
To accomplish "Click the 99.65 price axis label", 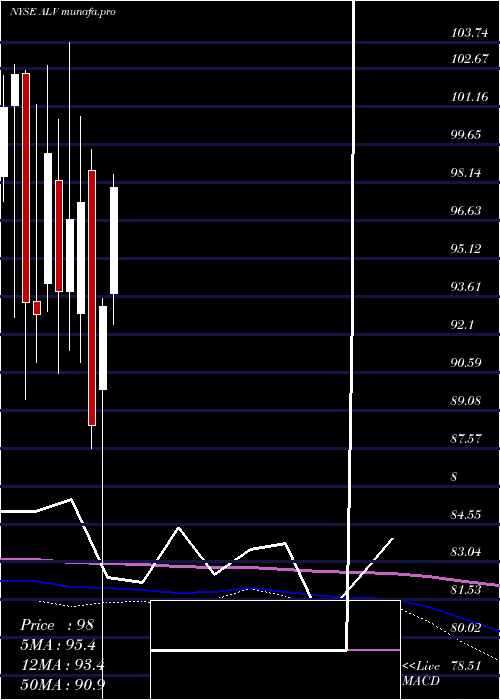I will (x=466, y=134).
